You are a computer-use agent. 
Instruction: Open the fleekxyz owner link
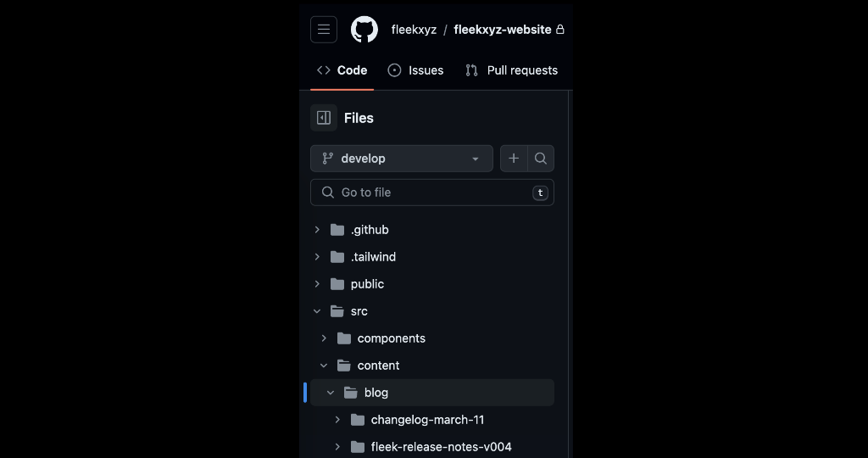click(414, 30)
